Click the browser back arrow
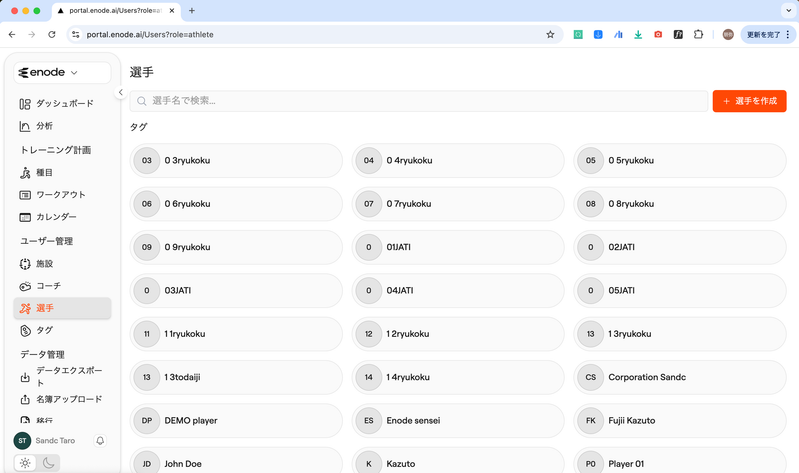The image size is (799, 473). click(x=12, y=35)
